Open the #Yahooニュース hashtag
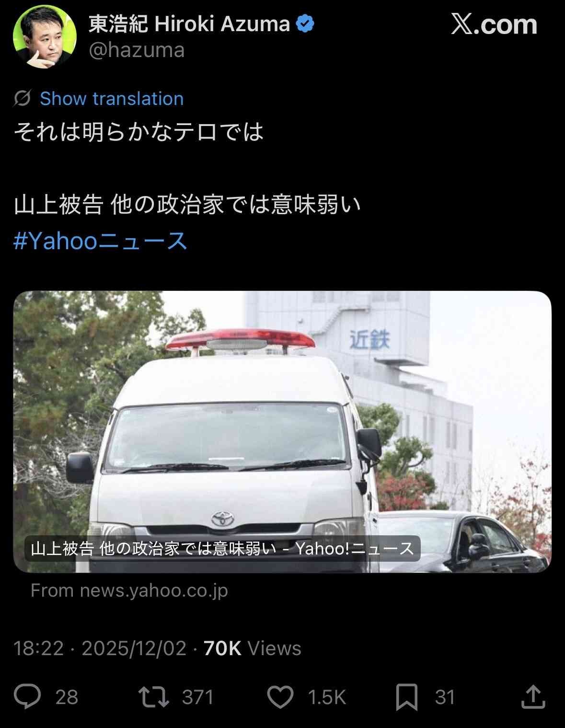The width and height of the screenshot is (565, 728). 100,240
